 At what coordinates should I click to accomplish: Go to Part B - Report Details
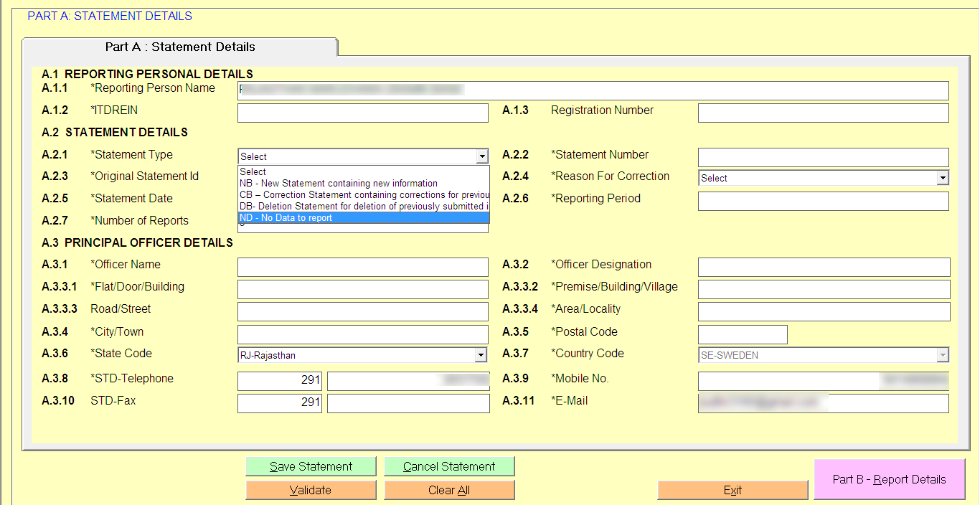(x=889, y=479)
